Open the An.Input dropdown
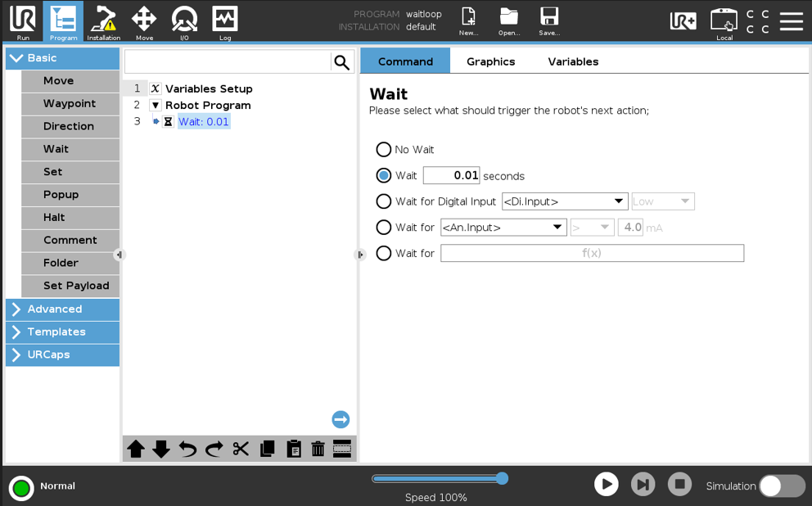The image size is (812, 506). pos(503,228)
